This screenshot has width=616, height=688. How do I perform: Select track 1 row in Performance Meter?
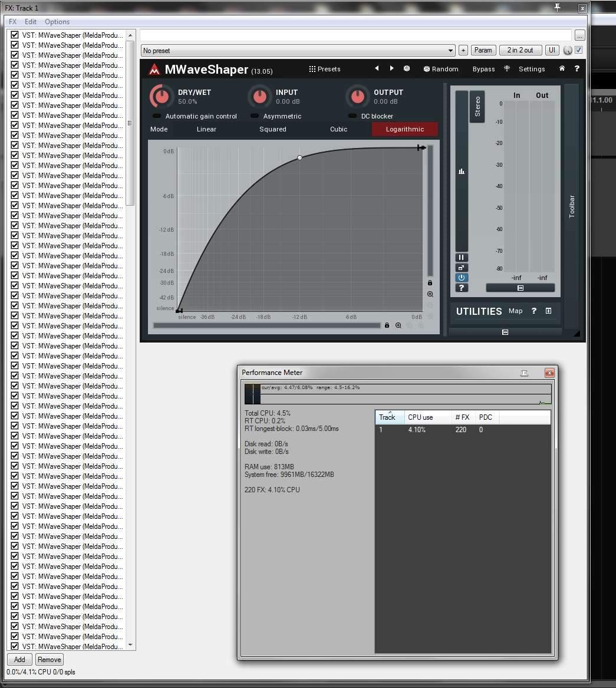click(x=463, y=430)
